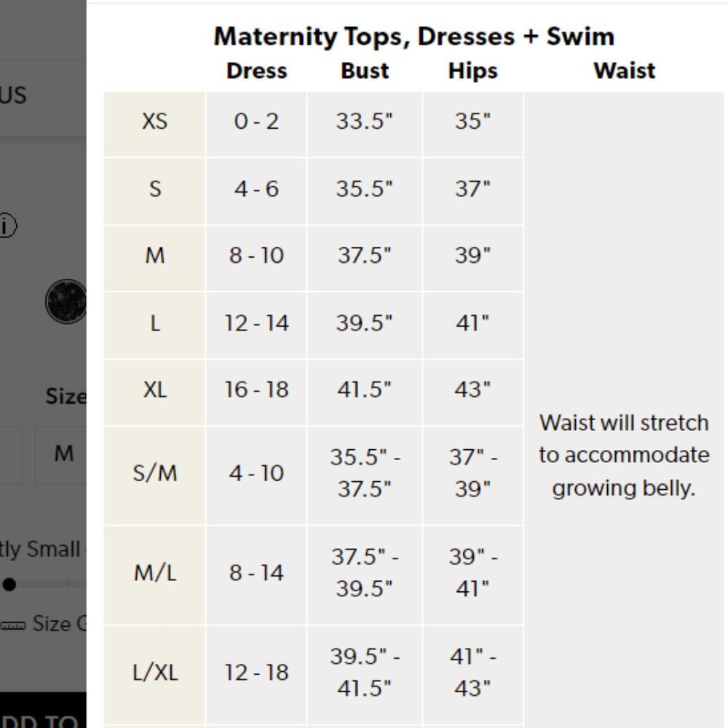Click the Hips column header

tap(472, 71)
